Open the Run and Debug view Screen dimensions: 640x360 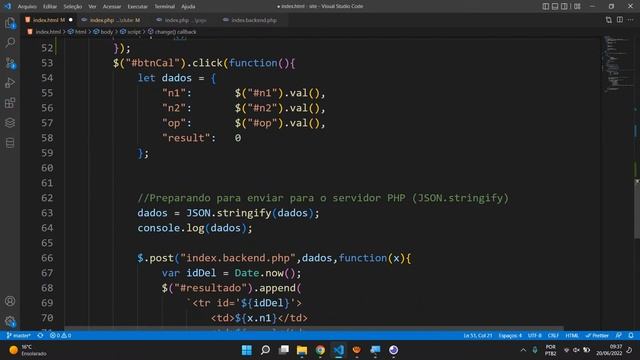tap(10, 83)
